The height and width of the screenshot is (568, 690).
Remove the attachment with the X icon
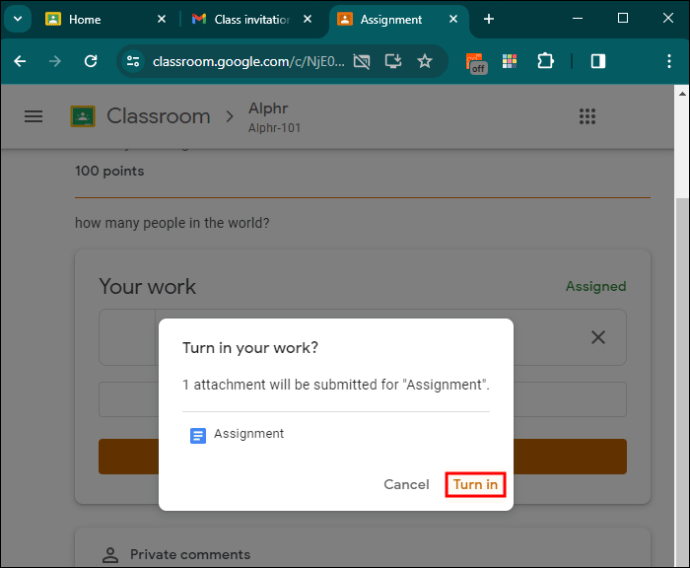point(598,337)
